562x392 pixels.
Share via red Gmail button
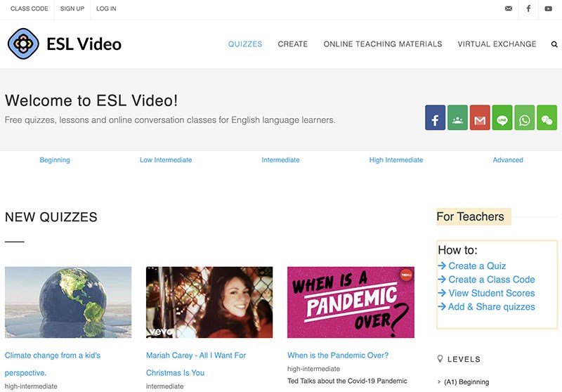480,117
